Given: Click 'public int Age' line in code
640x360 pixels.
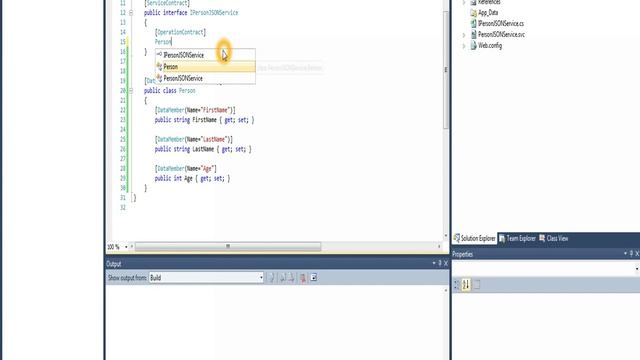Looking at the screenshot, I should tap(192, 179).
